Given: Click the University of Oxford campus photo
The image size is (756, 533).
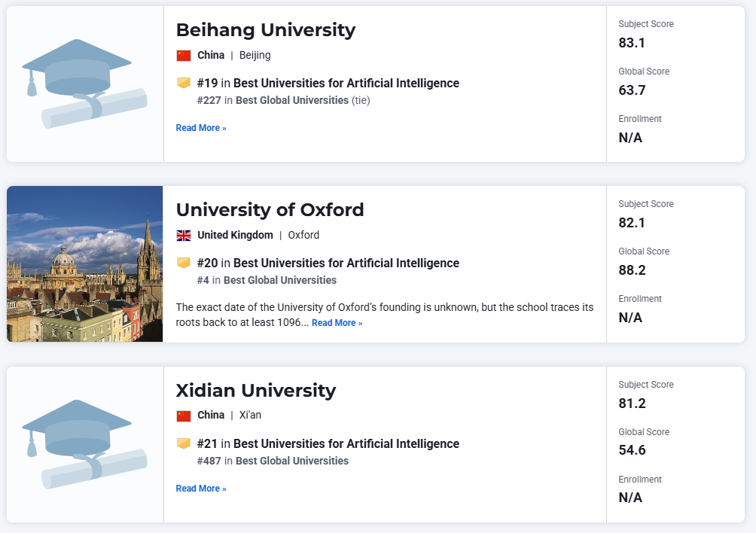Looking at the screenshot, I should pos(84,263).
